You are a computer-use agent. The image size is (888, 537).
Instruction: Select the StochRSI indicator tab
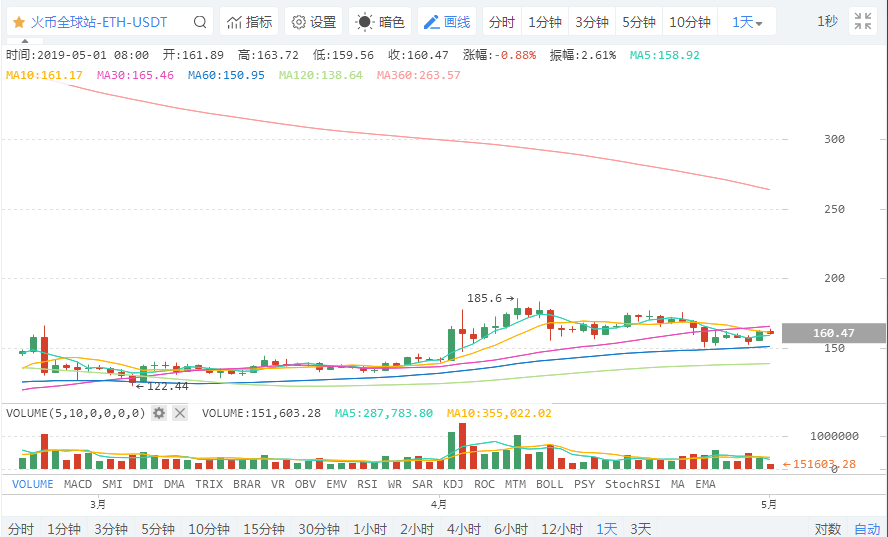[633, 484]
